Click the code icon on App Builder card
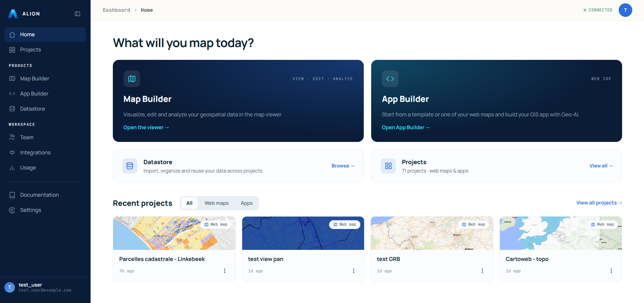 pyautogui.click(x=390, y=79)
